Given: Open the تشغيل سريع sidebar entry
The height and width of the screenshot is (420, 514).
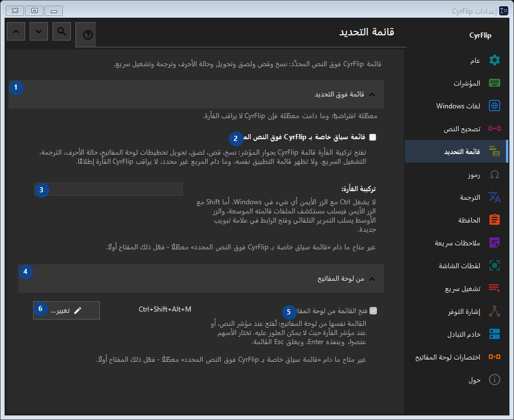Looking at the screenshot, I should coord(456,288).
